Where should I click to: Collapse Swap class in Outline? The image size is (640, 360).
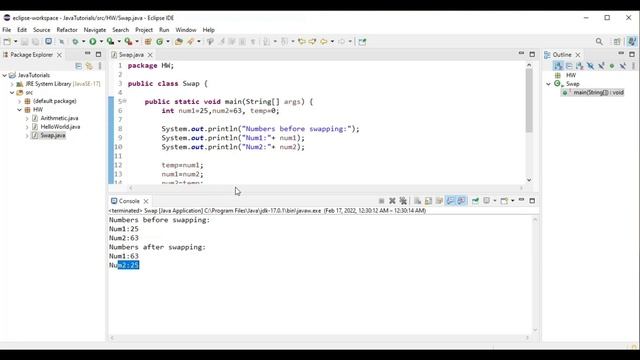(549, 84)
